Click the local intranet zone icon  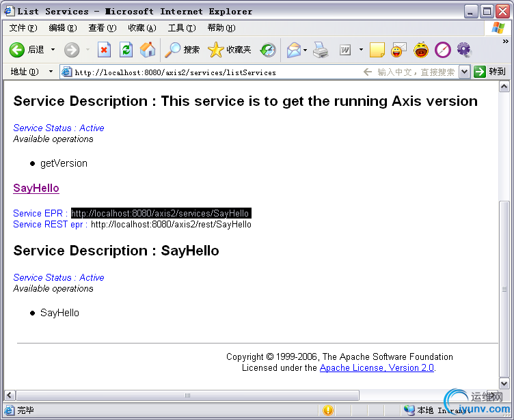point(409,410)
